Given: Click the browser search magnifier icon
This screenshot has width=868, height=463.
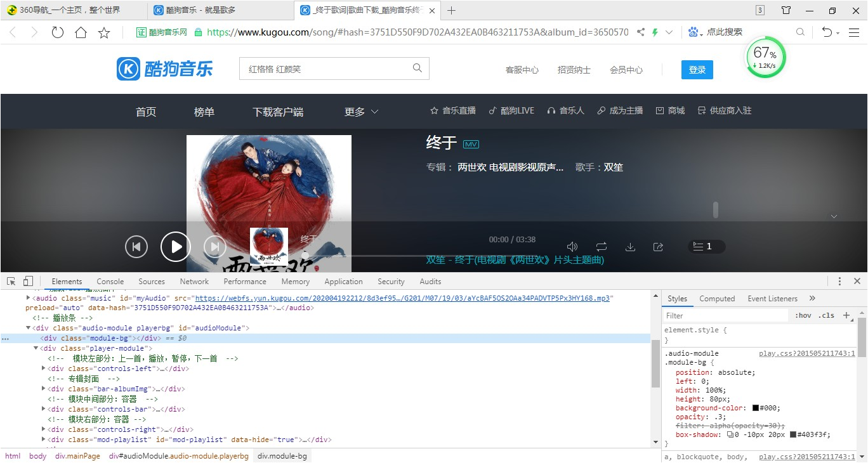Looking at the screenshot, I should [800, 32].
